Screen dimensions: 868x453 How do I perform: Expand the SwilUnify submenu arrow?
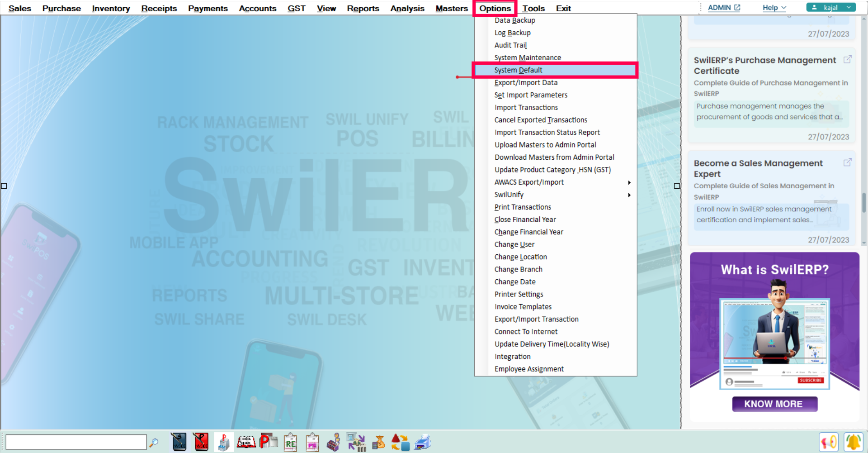[x=629, y=195]
